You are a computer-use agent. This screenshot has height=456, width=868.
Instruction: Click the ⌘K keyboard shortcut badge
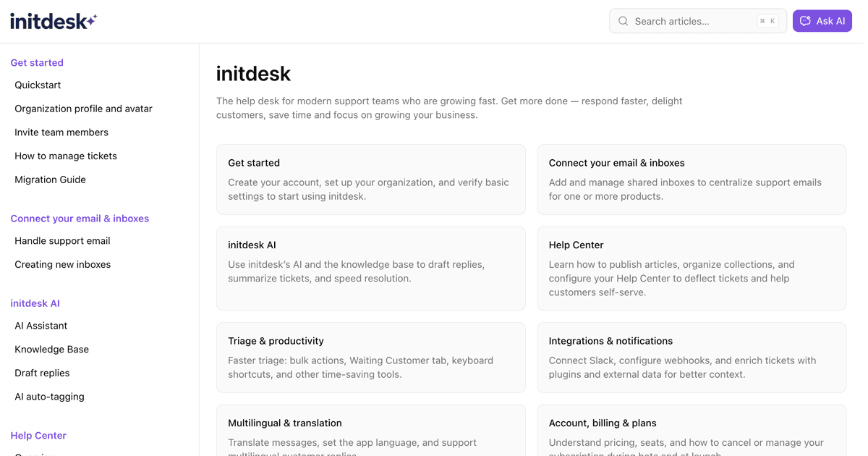[768, 21]
